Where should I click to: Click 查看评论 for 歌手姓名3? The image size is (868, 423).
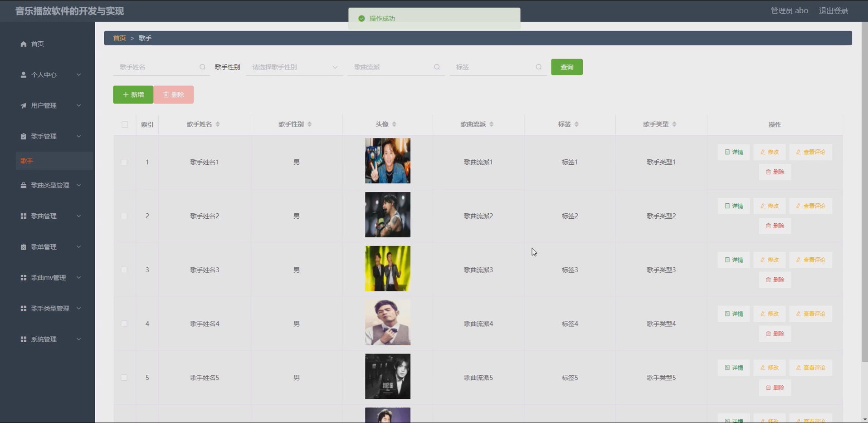click(x=810, y=260)
